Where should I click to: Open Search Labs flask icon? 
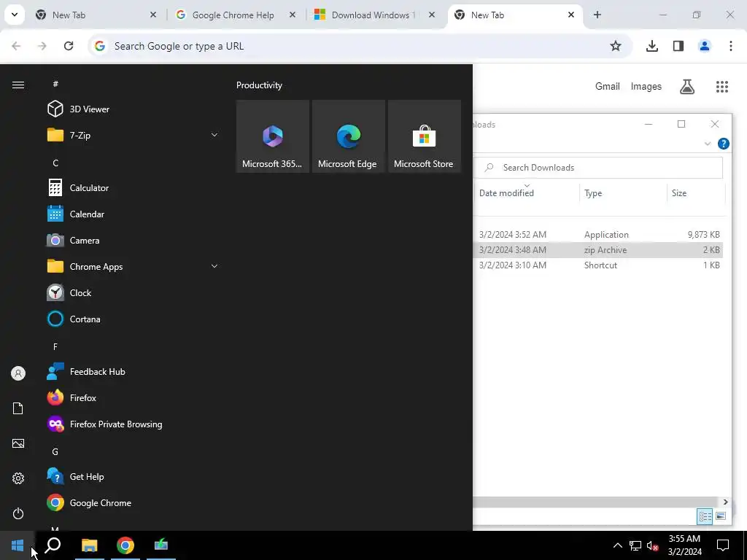click(687, 86)
